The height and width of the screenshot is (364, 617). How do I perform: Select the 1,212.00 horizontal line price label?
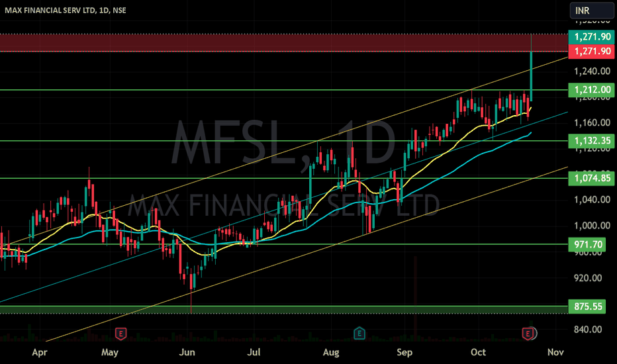click(591, 90)
